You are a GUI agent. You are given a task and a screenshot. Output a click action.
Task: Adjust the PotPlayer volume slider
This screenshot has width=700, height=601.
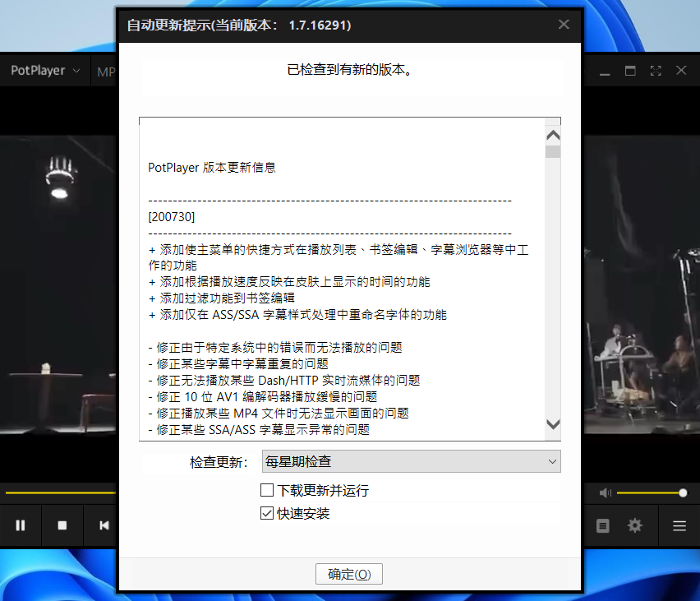[x=652, y=492]
